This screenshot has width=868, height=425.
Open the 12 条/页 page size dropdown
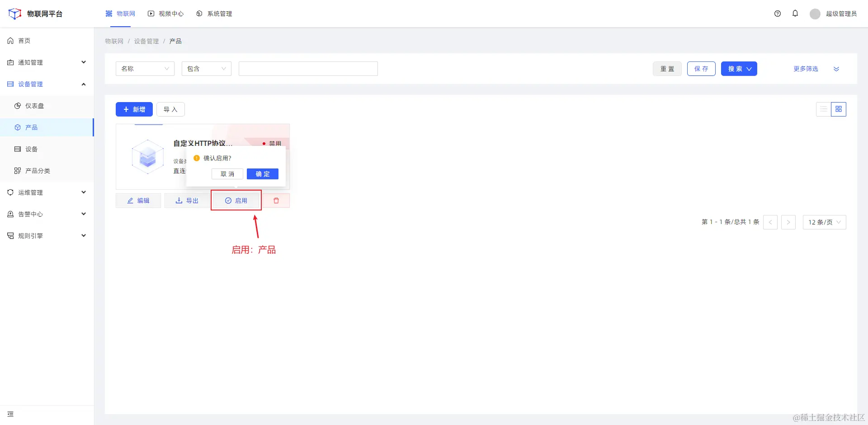coord(825,222)
